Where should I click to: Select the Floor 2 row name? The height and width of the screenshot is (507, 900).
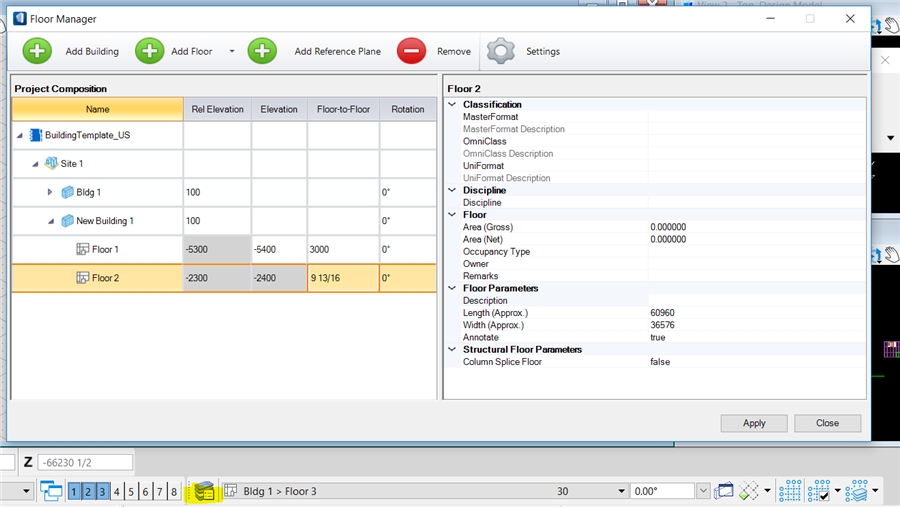[106, 278]
